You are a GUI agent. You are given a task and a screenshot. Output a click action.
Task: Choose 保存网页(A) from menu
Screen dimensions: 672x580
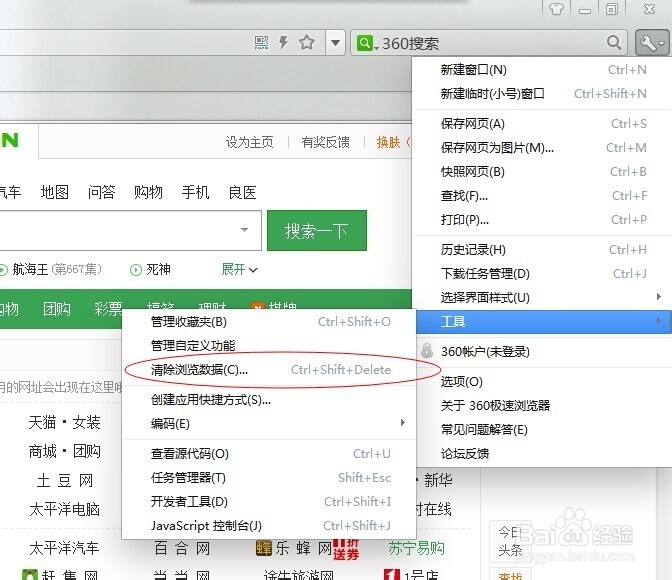click(543, 123)
